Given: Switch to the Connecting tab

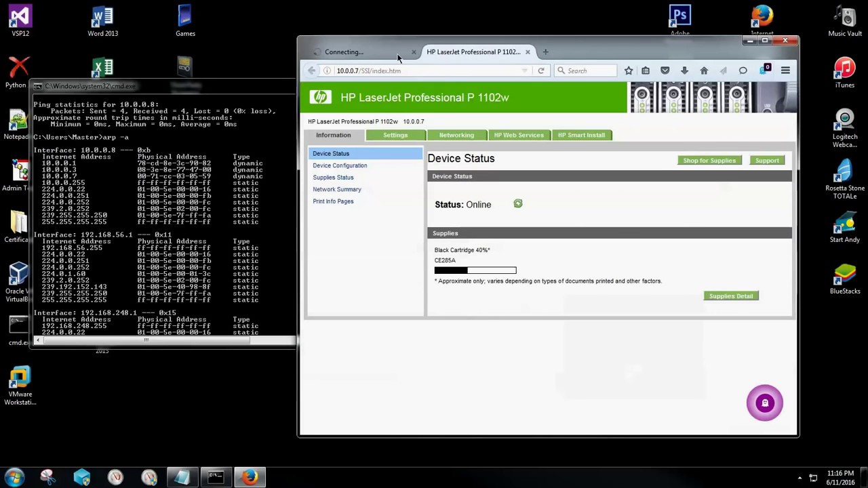Looking at the screenshot, I should (359, 52).
